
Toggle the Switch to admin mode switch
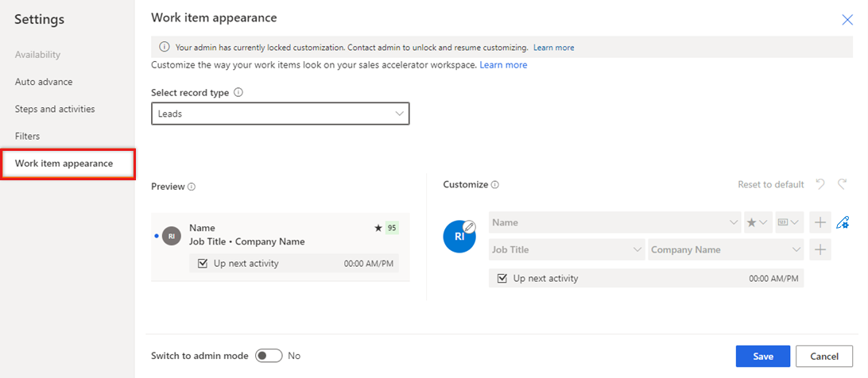tap(269, 356)
